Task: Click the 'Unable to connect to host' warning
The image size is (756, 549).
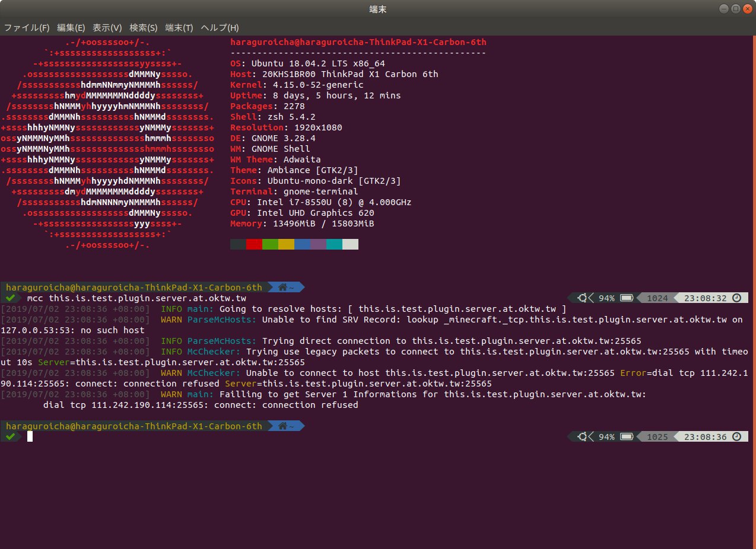Action: tap(375, 378)
